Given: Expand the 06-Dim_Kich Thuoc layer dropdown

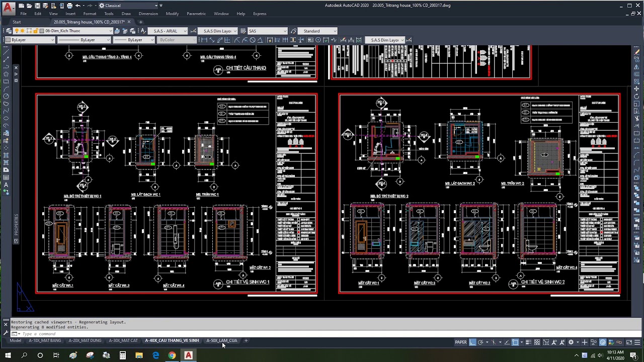Looking at the screenshot, I should point(110,31).
